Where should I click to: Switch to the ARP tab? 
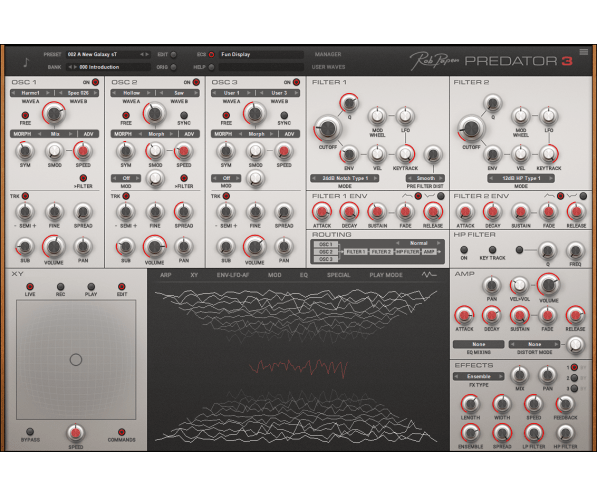[x=166, y=275]
